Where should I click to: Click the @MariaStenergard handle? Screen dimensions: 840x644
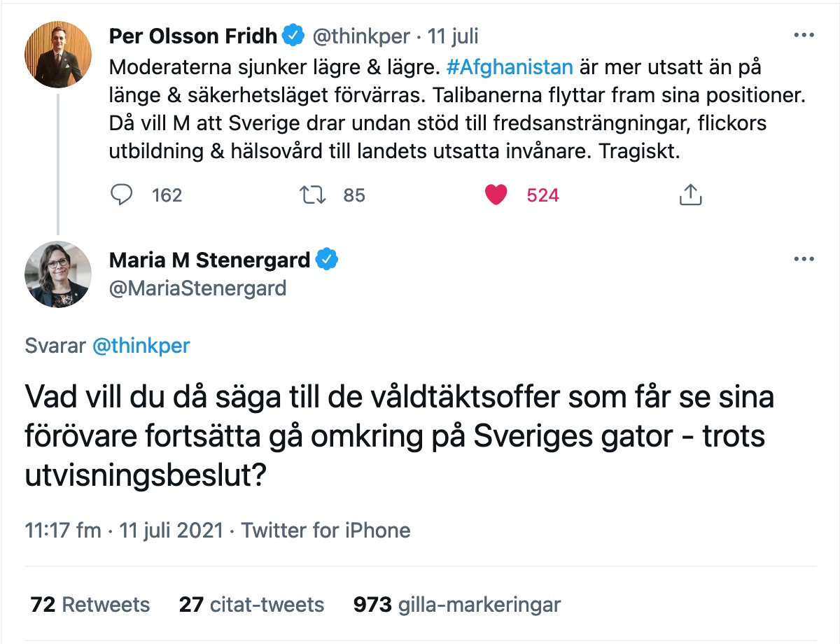coord(197,288)
